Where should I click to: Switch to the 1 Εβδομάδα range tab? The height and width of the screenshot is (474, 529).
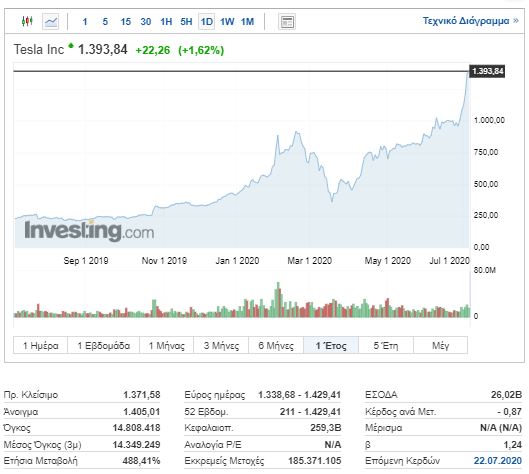click(104, 345)
